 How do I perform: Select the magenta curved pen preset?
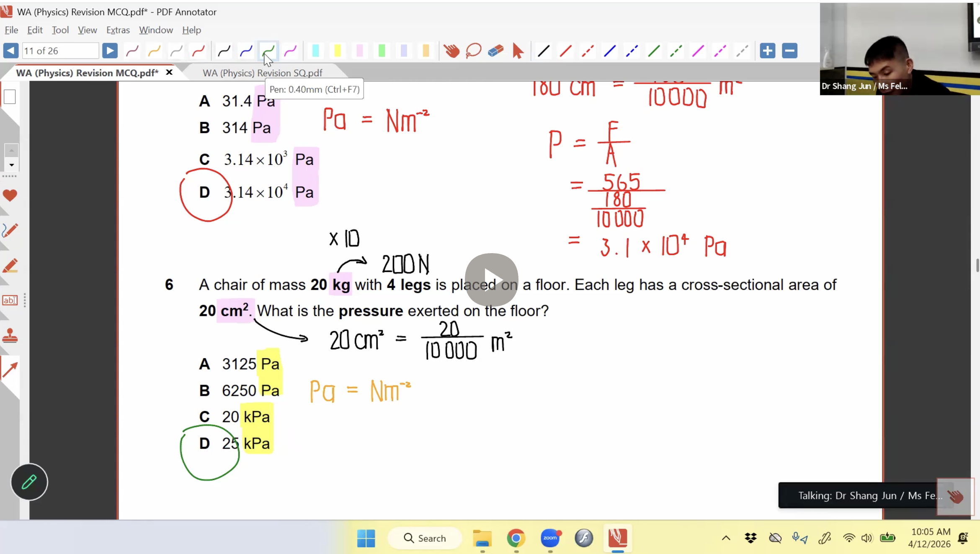pos(290,51)
